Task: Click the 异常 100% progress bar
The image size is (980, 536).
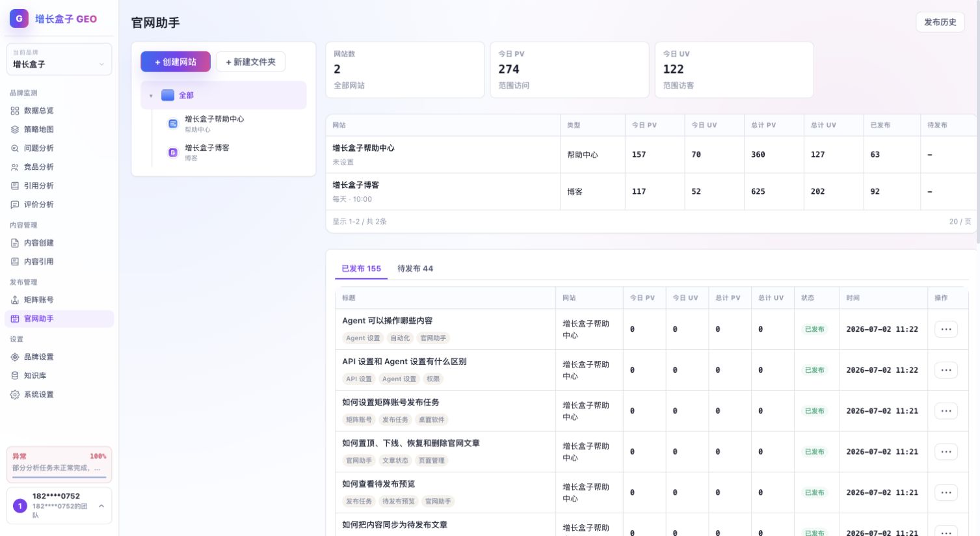Action: tap(59, 477)
